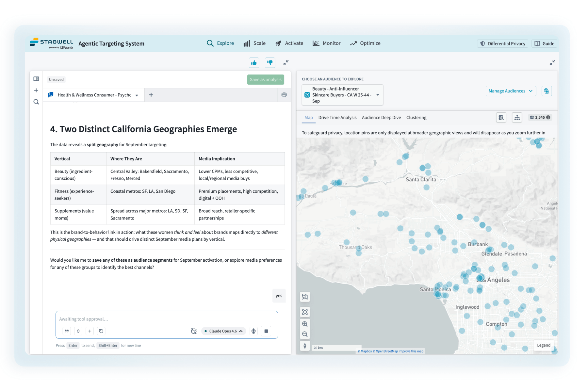Zoom out on the map
The height and width of the screenshot is (392, 588).
click(305, 334)
